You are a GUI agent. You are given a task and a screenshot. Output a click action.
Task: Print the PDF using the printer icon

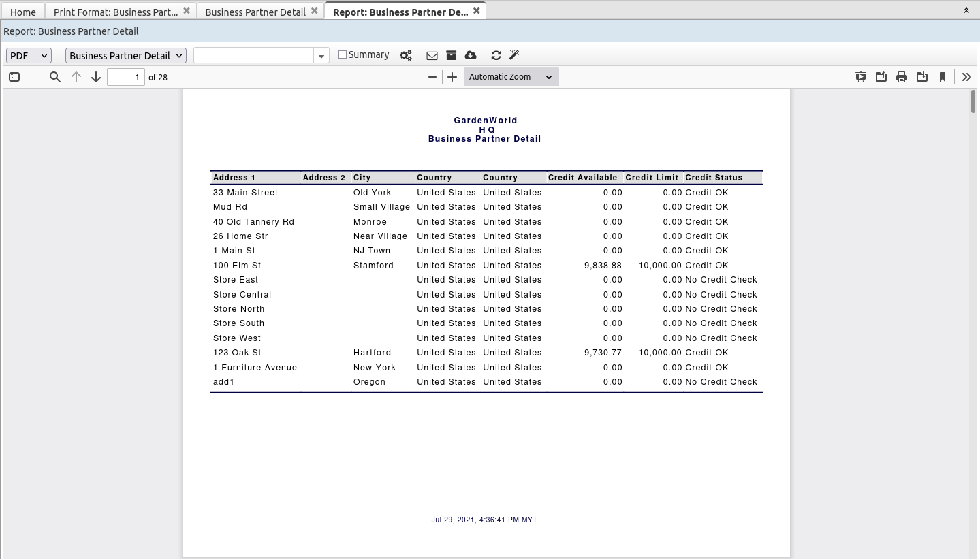pos(901,77)
